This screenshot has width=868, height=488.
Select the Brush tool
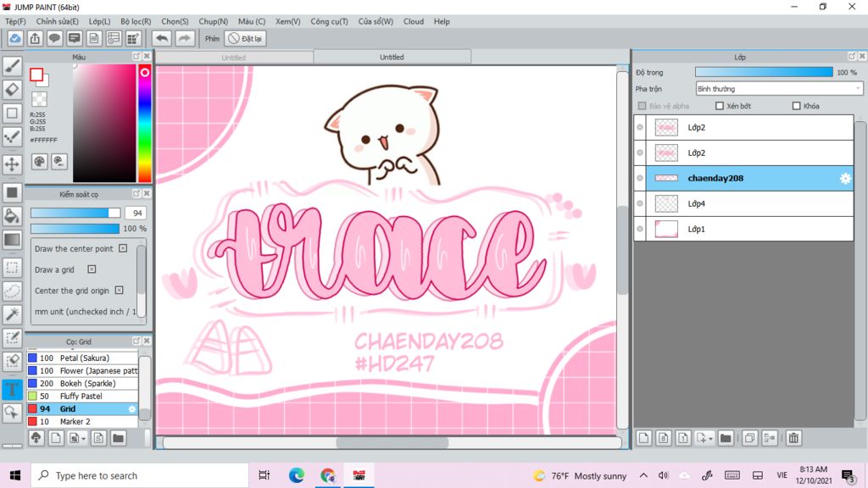tap(12, 66)
